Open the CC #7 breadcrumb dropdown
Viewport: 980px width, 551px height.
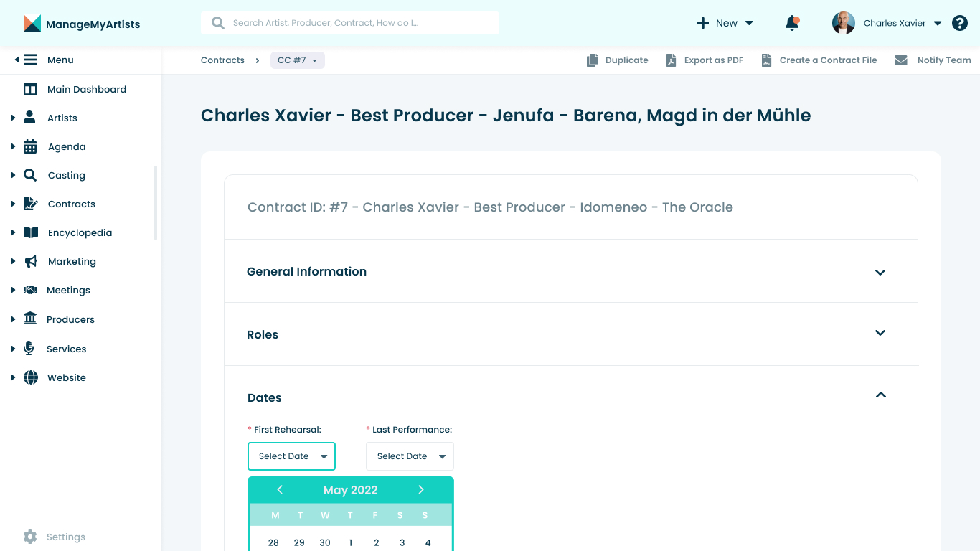(298, 60)
